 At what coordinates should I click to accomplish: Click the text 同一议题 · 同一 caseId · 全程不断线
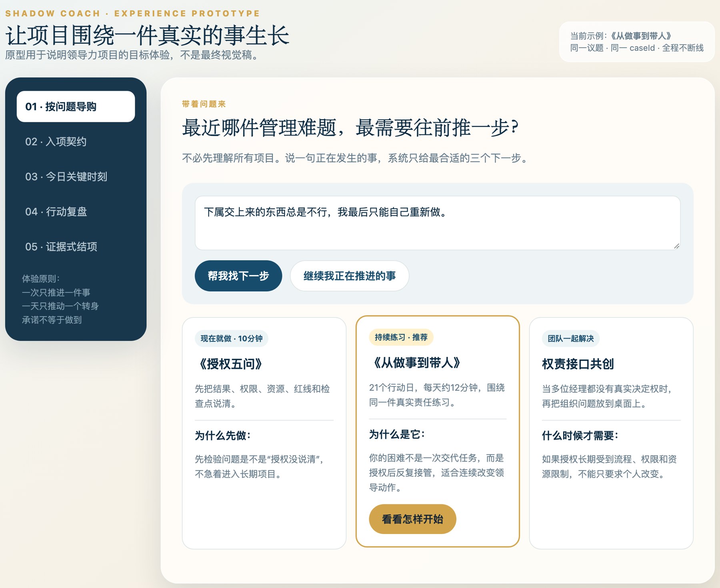point(637,48)
